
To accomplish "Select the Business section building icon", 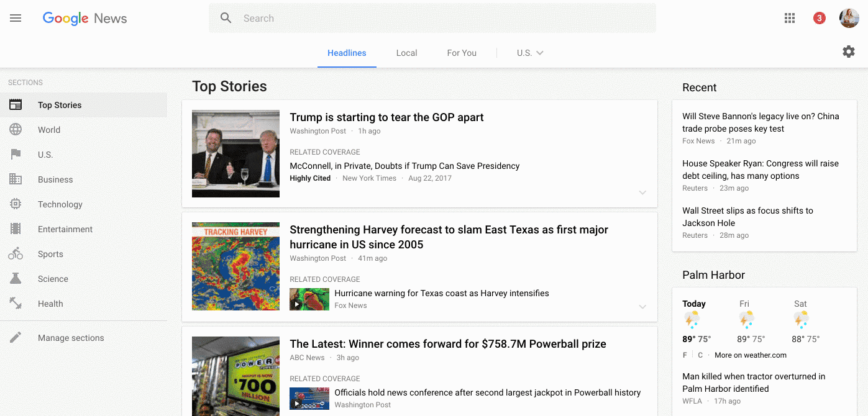I will pos(16,179).
